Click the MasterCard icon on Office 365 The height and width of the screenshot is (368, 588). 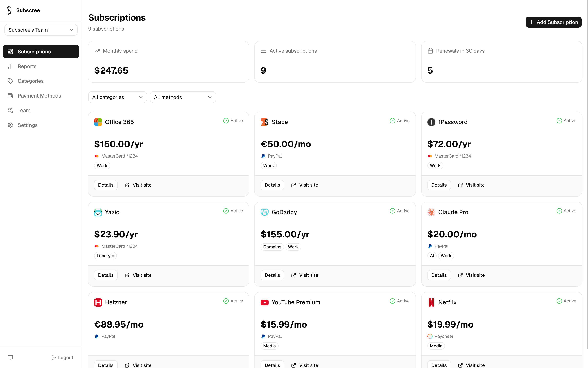96,156
